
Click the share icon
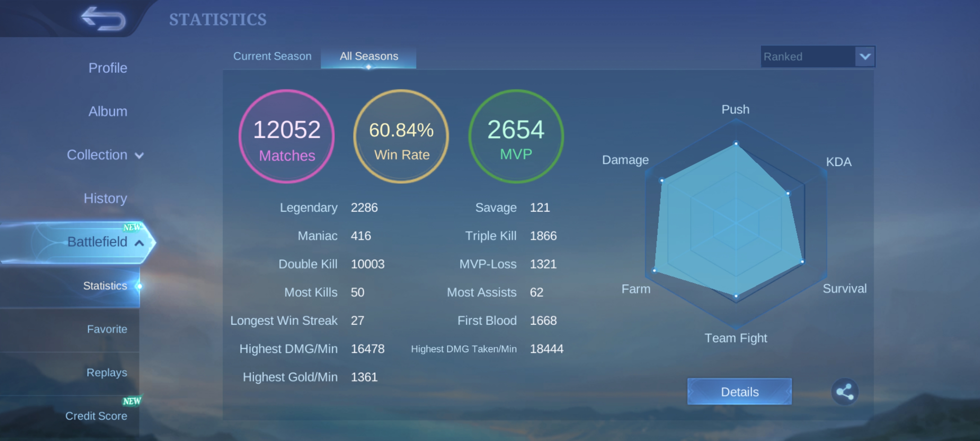point(844,392)
